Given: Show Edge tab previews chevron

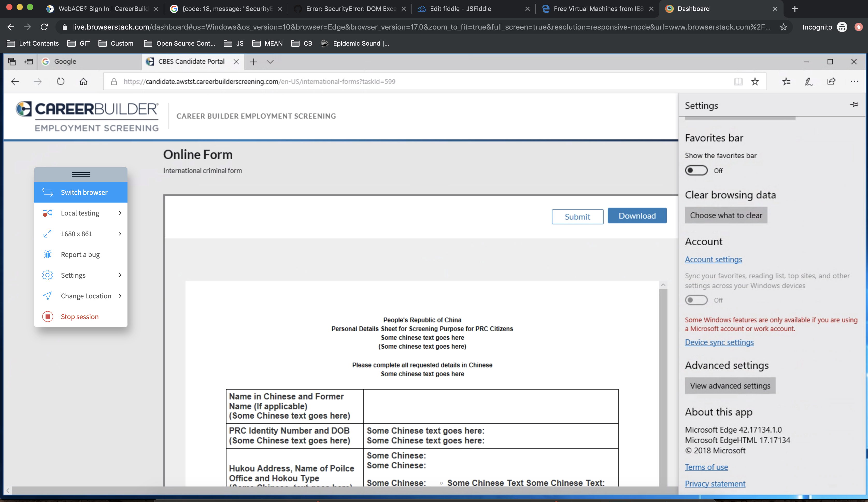Looking at the screenshot, I should click(270, 62).
